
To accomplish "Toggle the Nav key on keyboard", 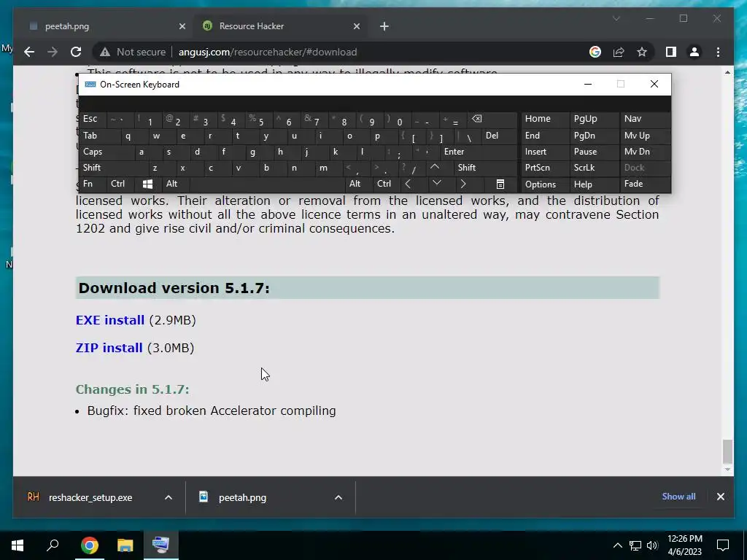I will pyautogui.click(x=645, y=120).
